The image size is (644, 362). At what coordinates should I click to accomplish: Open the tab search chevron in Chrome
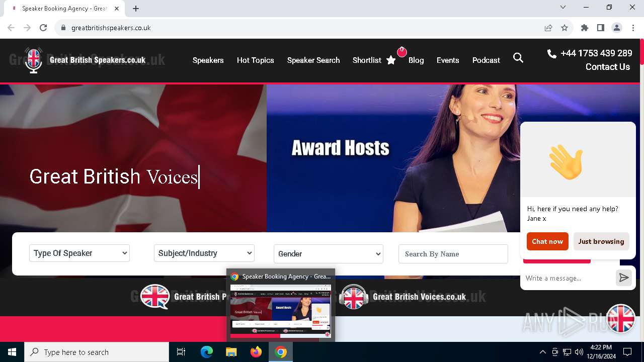click(x=563, y=7)
